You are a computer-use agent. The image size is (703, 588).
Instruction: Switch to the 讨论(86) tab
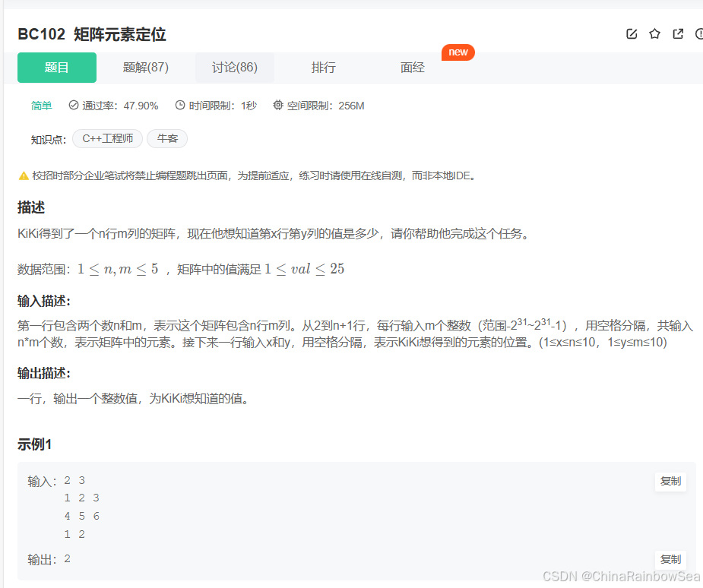pyautogui.click(x=235, y=67)
